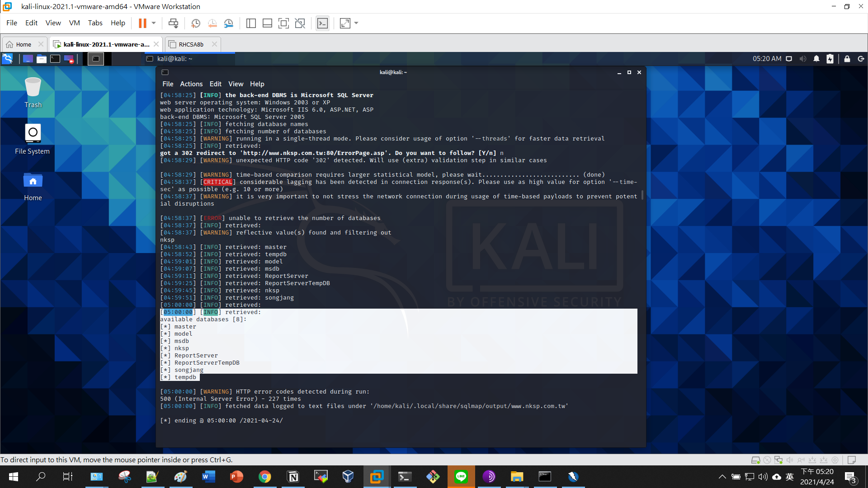Enter VMware full screen mode

(283, 23)
